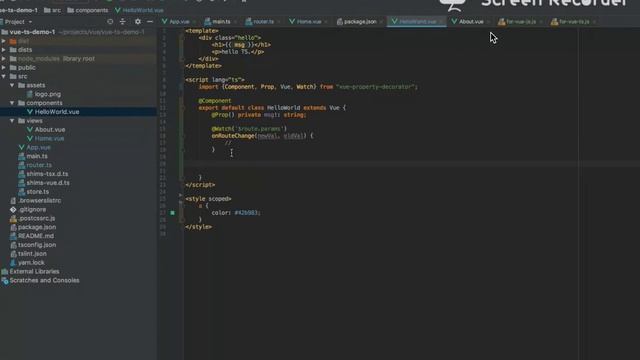This screenshot has height=360, width=640.
Task: Click the </script> closing tag in code
Action: pos(200,185)
